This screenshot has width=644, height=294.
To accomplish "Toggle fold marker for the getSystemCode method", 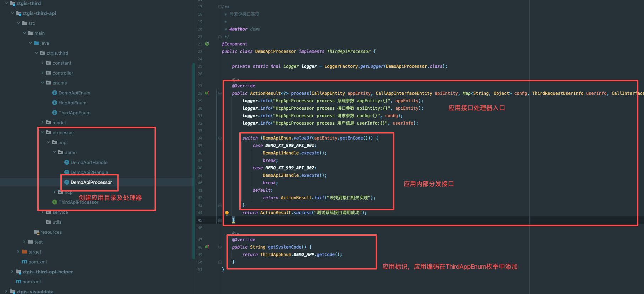I will pyautogui.click(x=220, y=247).
